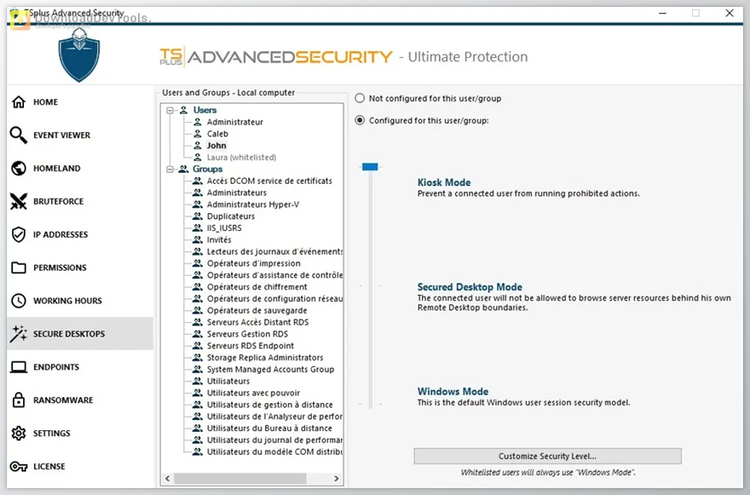Select 'Opérateurs d'impression' group
Viewport: 750px width, 495px height.
coord(254,263)
